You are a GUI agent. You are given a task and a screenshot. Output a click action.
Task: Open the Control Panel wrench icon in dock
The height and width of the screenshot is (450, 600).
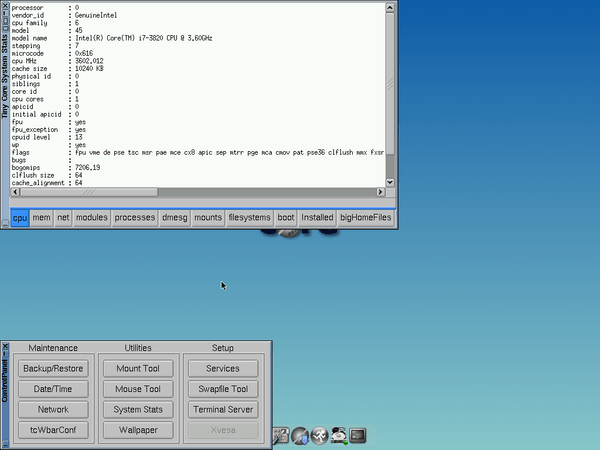(281, 435)
